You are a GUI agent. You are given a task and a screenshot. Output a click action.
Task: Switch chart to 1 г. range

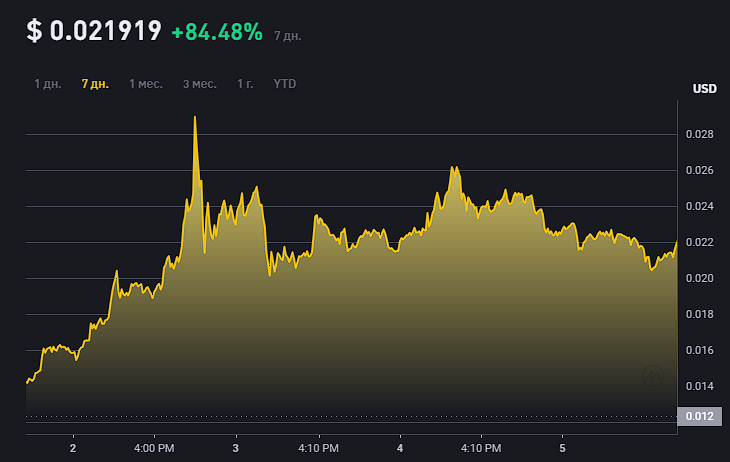click(245, 84)
